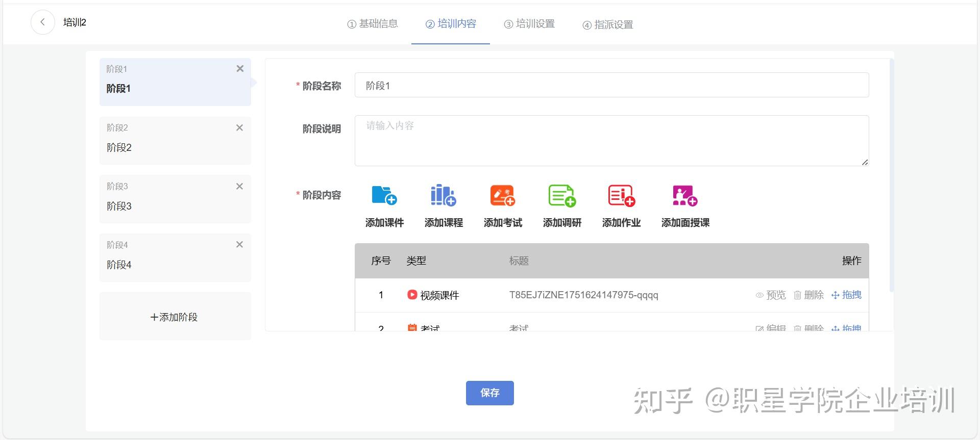Screen dimensions: 980x440
Task: Focus the 阶段名称 input field
Action: pos(611,85)
